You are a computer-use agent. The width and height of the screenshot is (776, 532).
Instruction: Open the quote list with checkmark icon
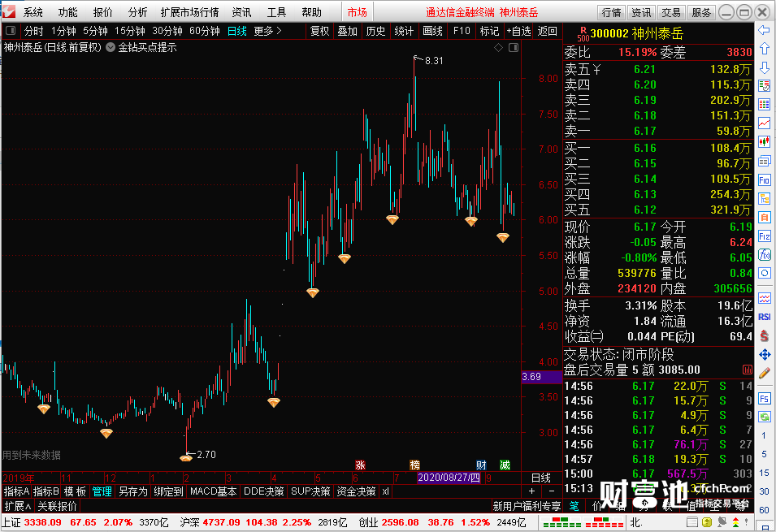tap(764, 85)
